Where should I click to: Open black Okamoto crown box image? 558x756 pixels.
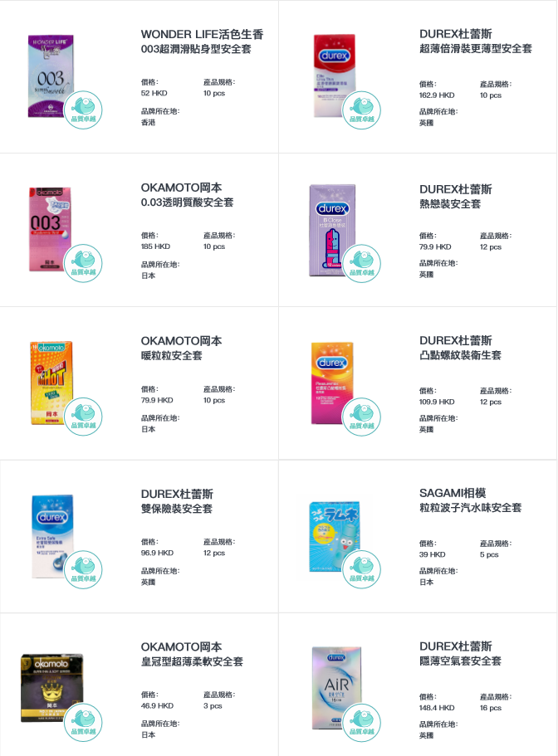click(52, 688)
